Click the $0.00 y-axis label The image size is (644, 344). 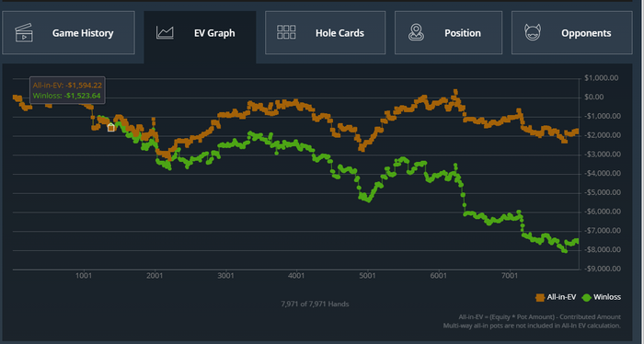pyautogui.click(x=594, y=97)
